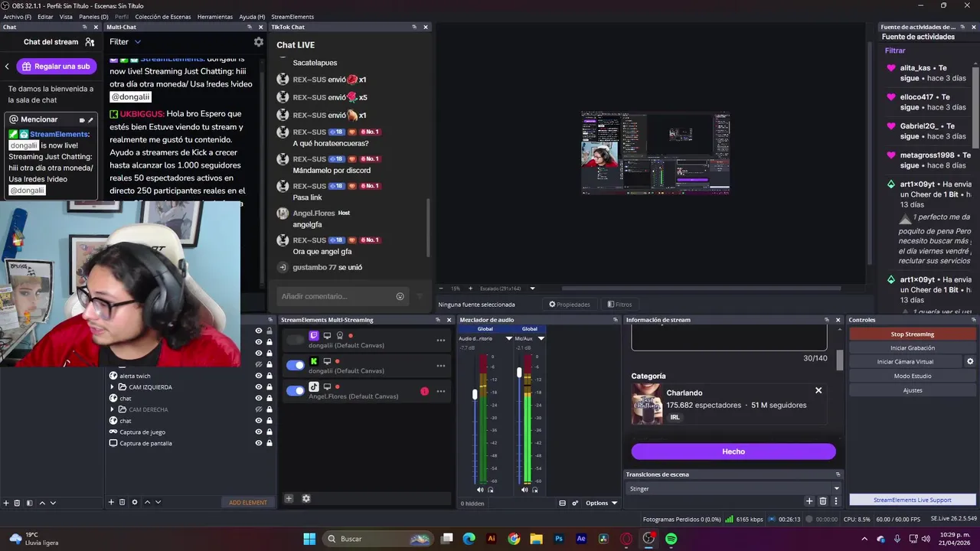Click the Modo Estudio button

click(x=913, y=376)
